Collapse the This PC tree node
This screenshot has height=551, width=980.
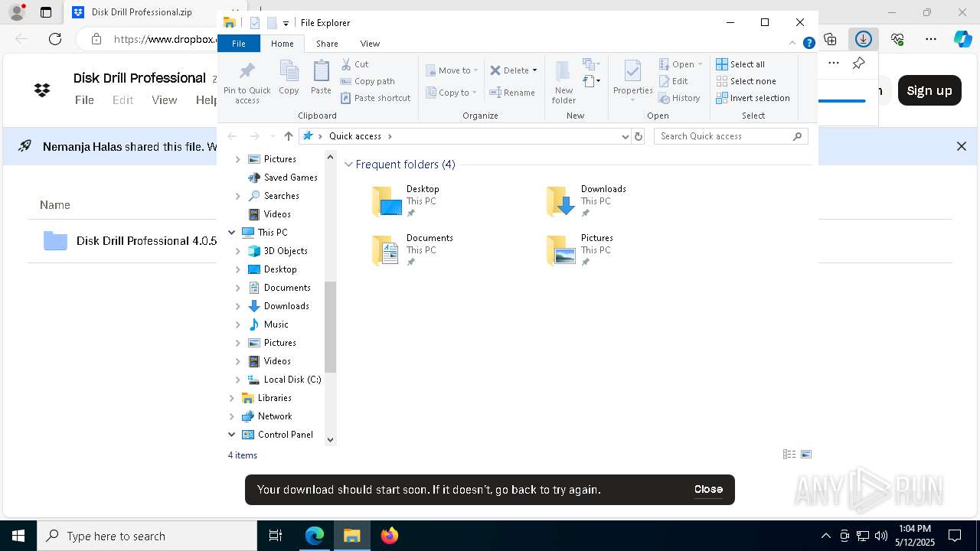(x=231, y=233)
